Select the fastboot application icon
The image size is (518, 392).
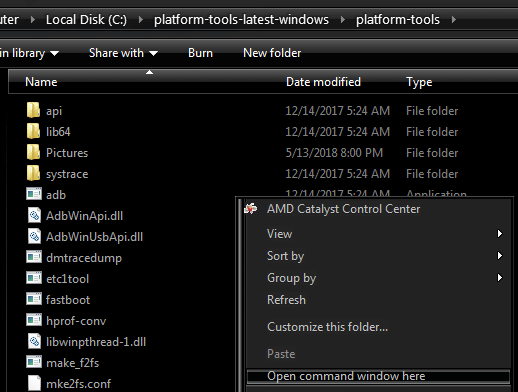(x=34, y=299)
